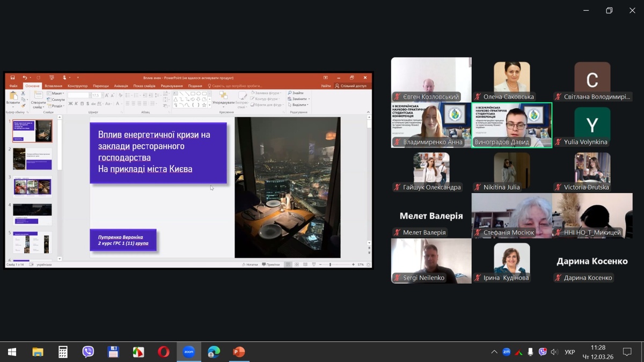Screen dimensions: 644x362
Task: Open the Вставлення ribbon tab
Action: click(54, 86)
